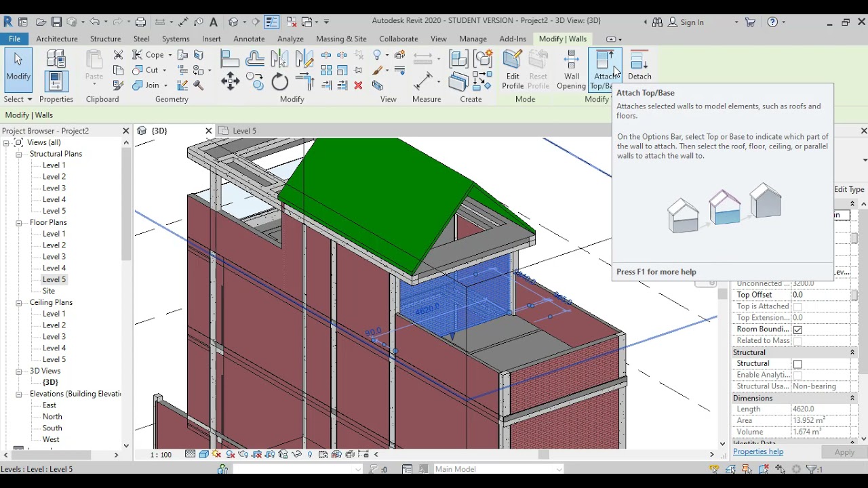Delete selected element with red X

[358, 85]
